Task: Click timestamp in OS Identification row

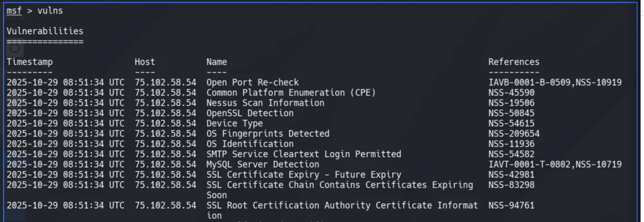Action: [x=65, y=144]
